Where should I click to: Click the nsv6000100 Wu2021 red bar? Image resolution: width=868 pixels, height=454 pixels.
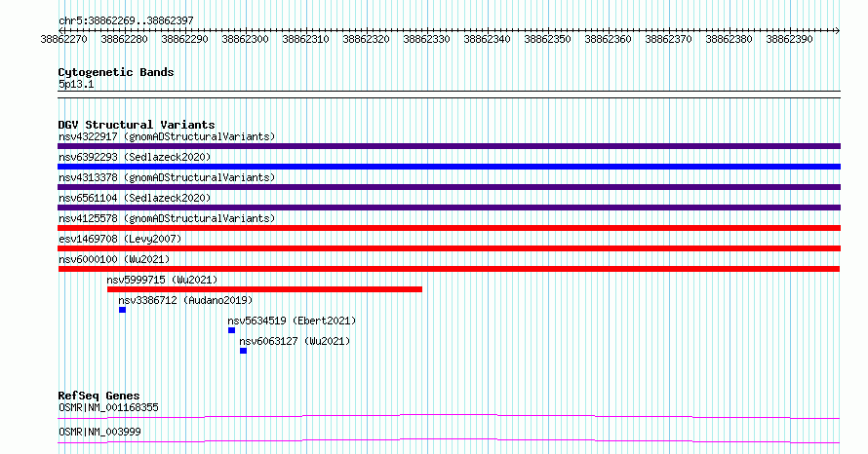449,269
